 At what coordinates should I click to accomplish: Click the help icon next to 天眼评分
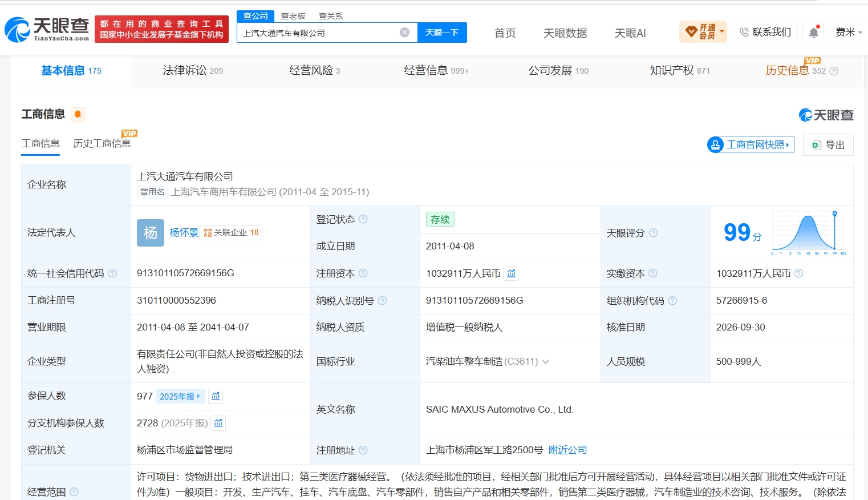coord(654,233)
